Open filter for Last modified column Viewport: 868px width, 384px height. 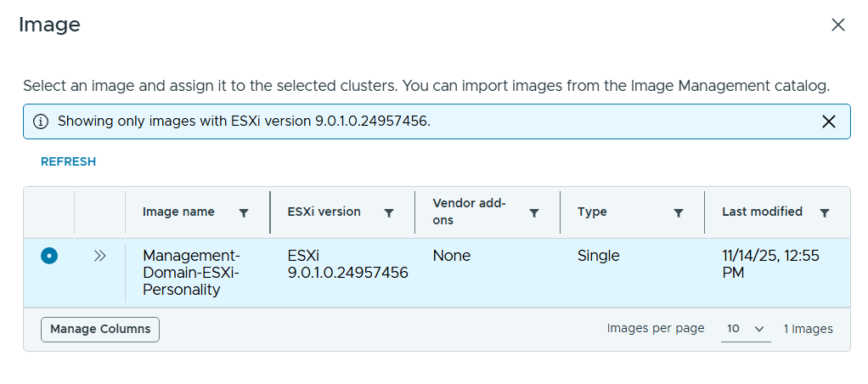(x=824, y=213)
